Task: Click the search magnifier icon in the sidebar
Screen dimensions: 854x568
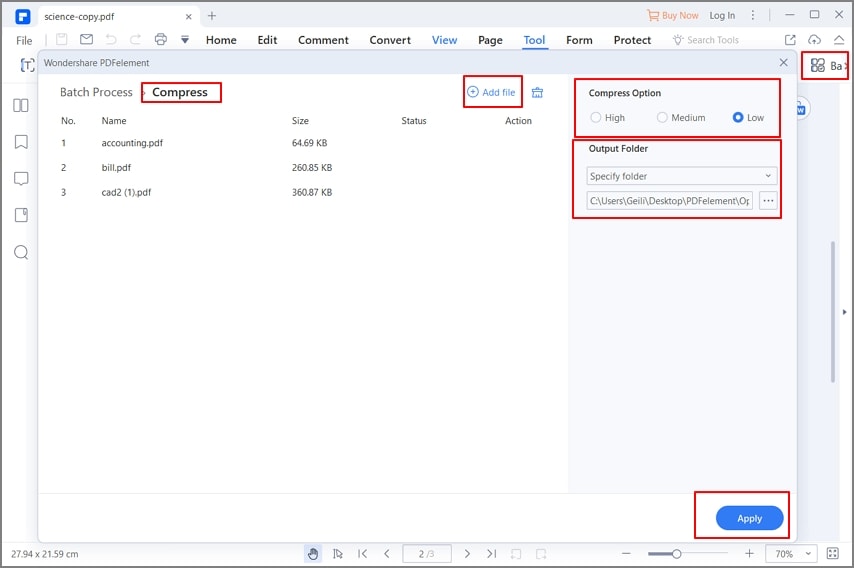Action: click(21, 252)
